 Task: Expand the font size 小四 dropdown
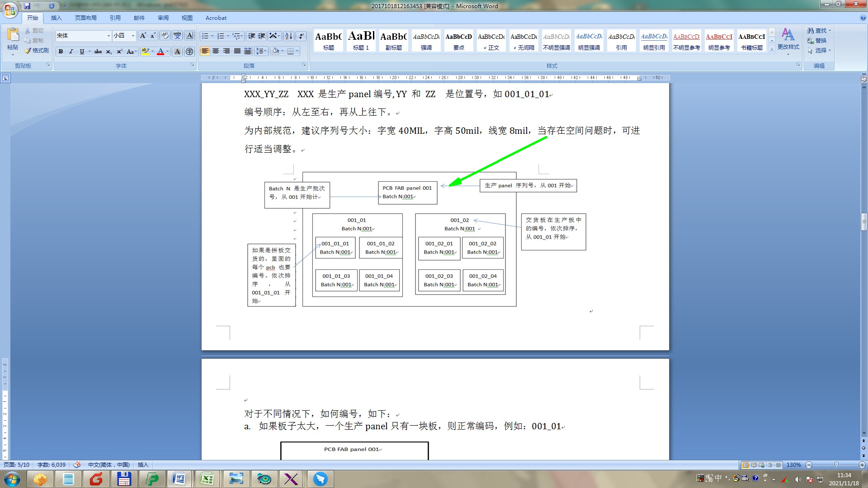click(x=133, y=36)
